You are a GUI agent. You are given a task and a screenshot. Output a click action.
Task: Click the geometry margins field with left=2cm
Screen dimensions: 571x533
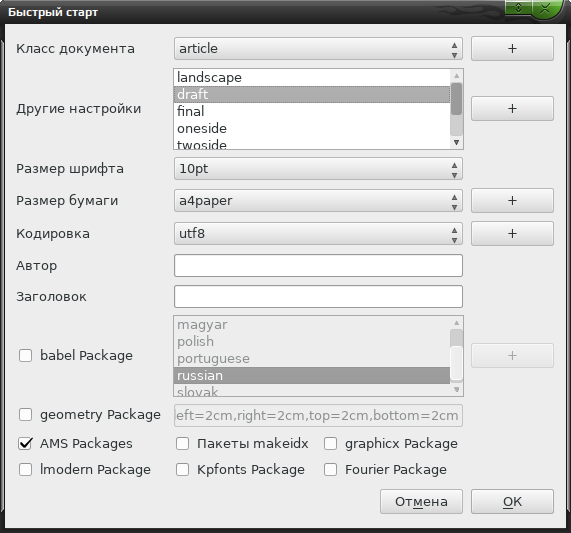coord(318,415)
